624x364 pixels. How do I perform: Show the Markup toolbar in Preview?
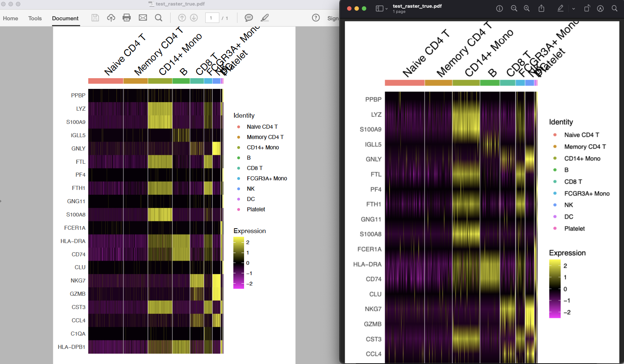(560, 8)
